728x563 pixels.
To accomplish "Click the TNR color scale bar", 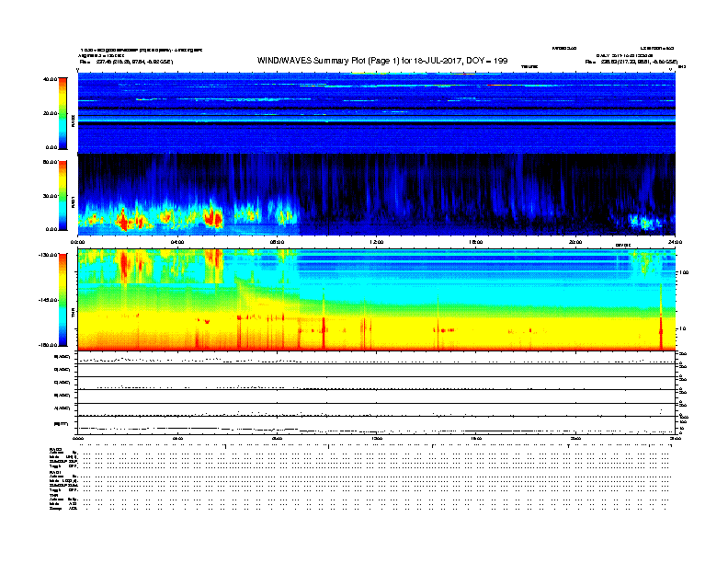I will click(x=63, y=300).
